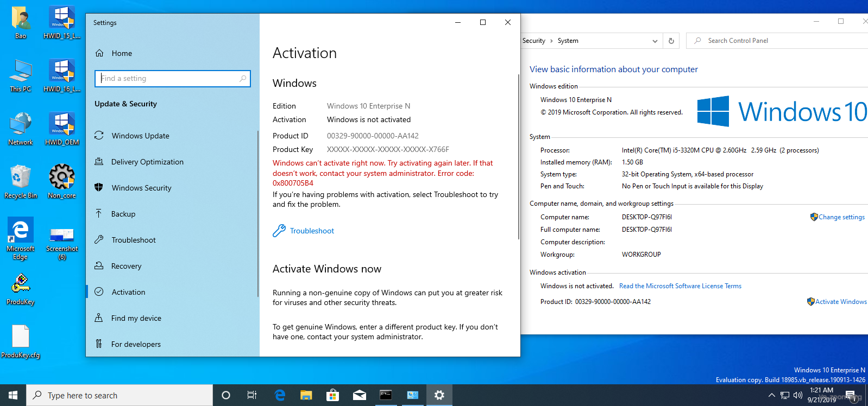
Task: Click the Product ID value 00329-90000-00000-AA142 in Settings
Action: [373, 136]
